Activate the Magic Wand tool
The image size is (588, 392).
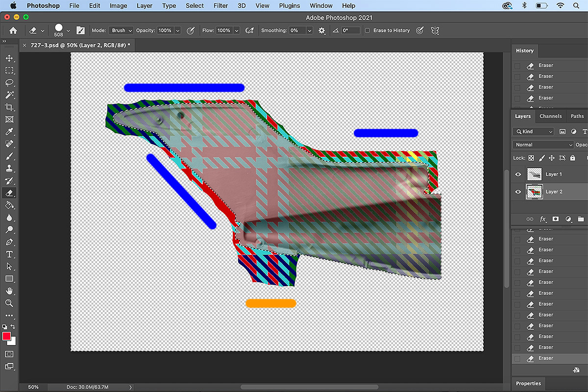[x=9, y=95]
